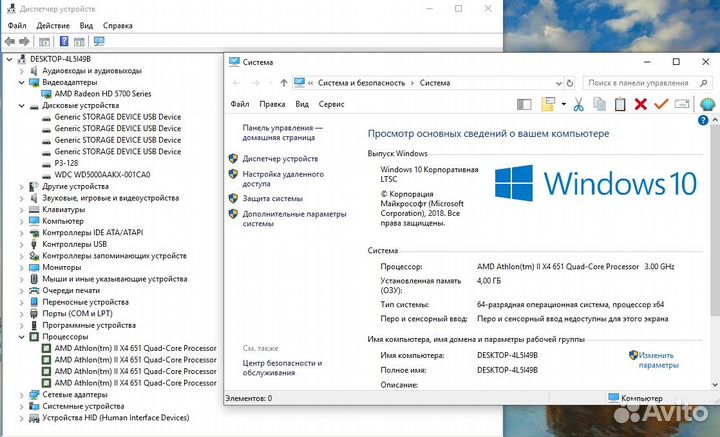
Task: Click search magnifier icon in control panel search
Action: (703, 83)
